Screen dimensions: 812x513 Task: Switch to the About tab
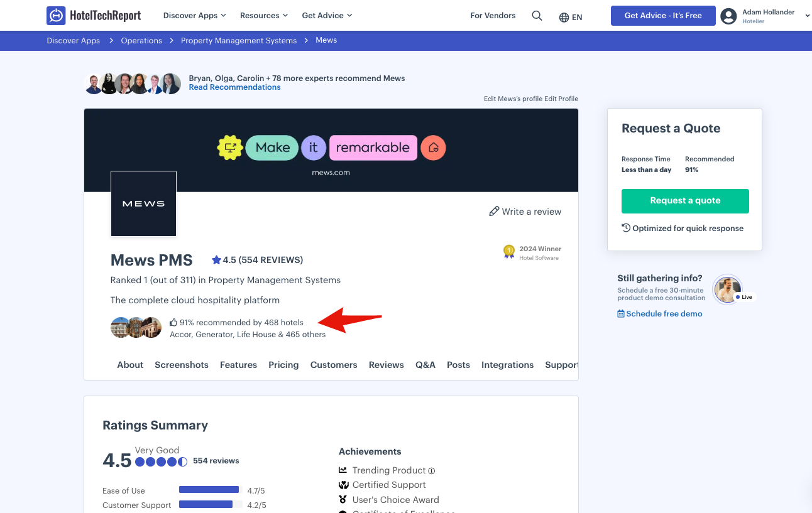pyautogui.click(x=130, y=365)
